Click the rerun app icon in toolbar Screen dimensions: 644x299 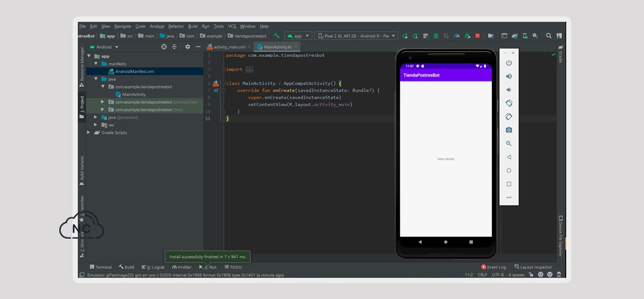coord(405,36)
